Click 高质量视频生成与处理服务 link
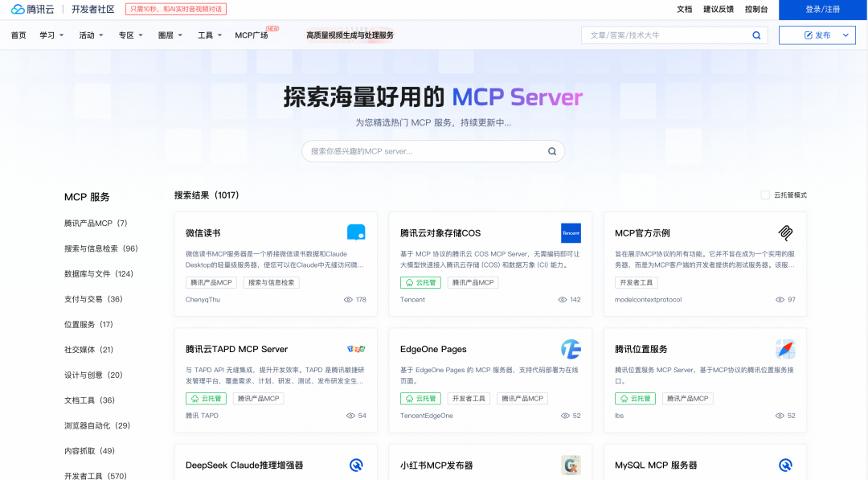The image size is (868, 480). click(350, 35)
